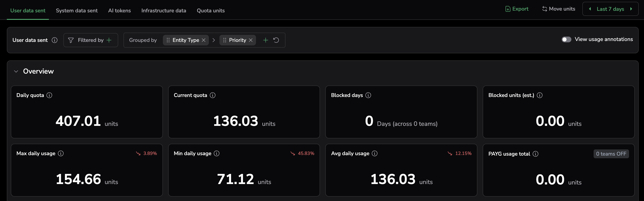Screen dimensions: 644x201
Task: Click the Blocked days info icon
Action: (368, 95)
